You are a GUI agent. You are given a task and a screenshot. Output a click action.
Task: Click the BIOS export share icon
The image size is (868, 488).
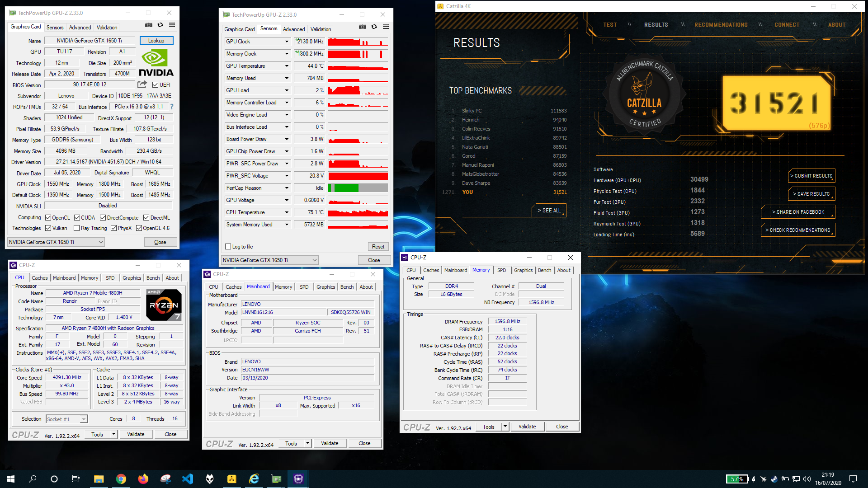[x=142, y=84]
